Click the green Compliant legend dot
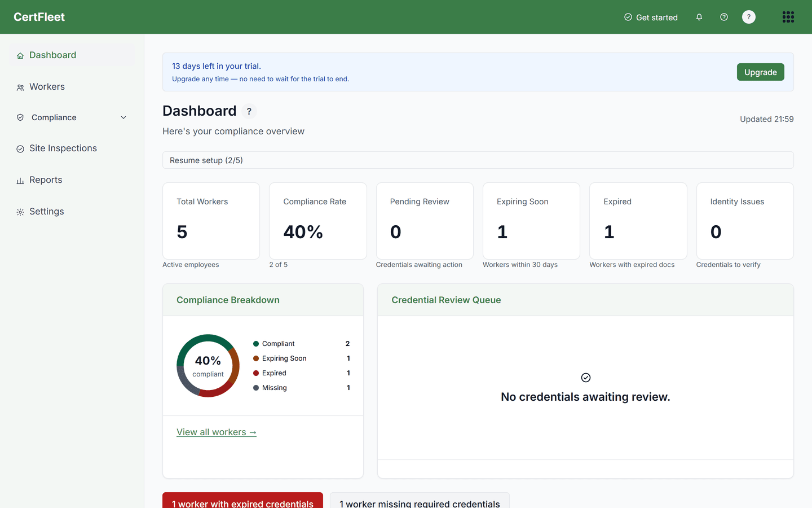 pos(256,344)
